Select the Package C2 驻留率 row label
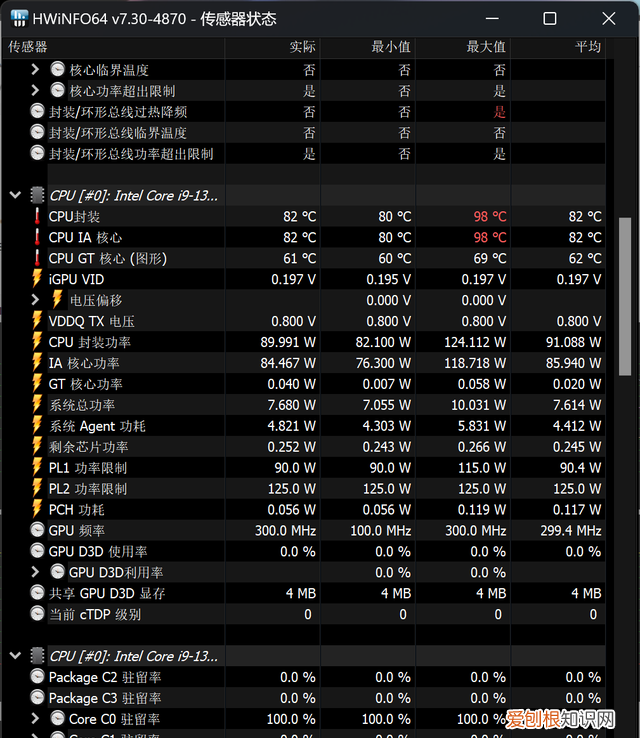 [105, 677]
